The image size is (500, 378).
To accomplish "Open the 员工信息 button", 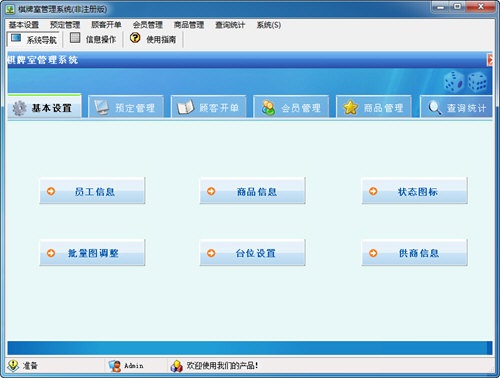I will click(x=92, y=191).
